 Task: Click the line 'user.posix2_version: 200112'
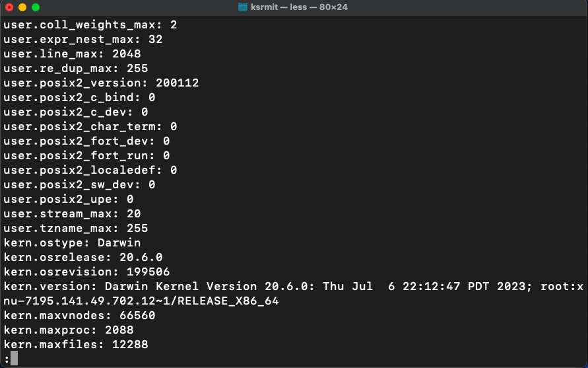[x=101, y=83]
